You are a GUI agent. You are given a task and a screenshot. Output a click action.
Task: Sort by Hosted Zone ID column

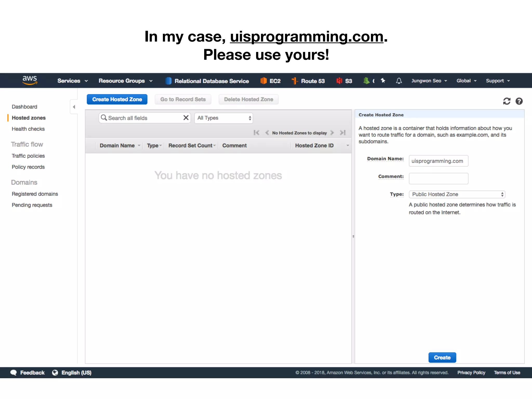click(322, 145)
